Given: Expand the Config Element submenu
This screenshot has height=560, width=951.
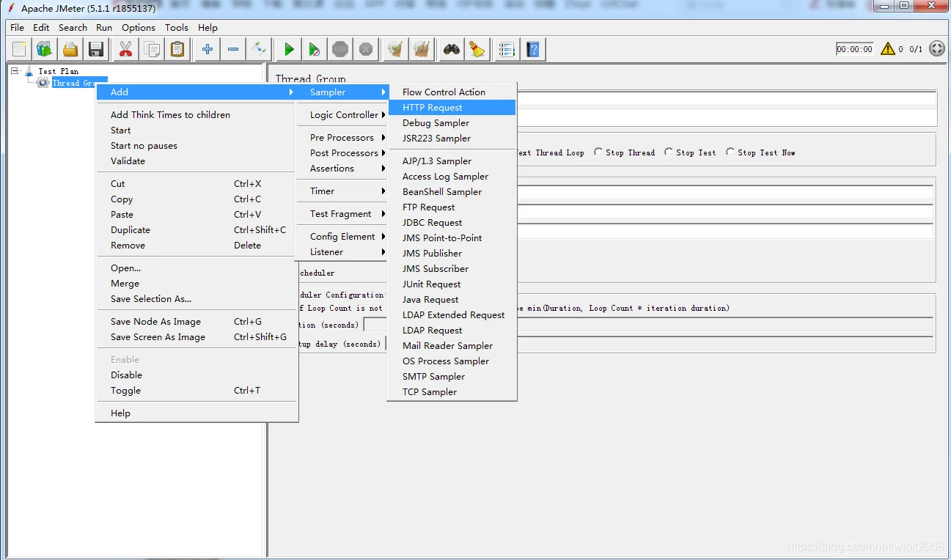Looking at the screenshot, I should (x=342, y=236).
